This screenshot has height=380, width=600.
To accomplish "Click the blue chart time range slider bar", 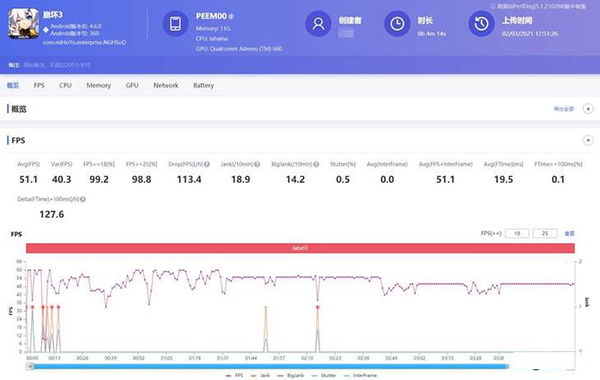I will [270, 367].
